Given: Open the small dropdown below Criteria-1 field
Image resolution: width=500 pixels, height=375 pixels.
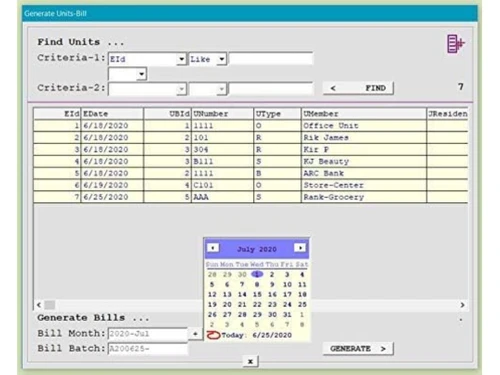Looking at the screenshot, I should [142, 74].
